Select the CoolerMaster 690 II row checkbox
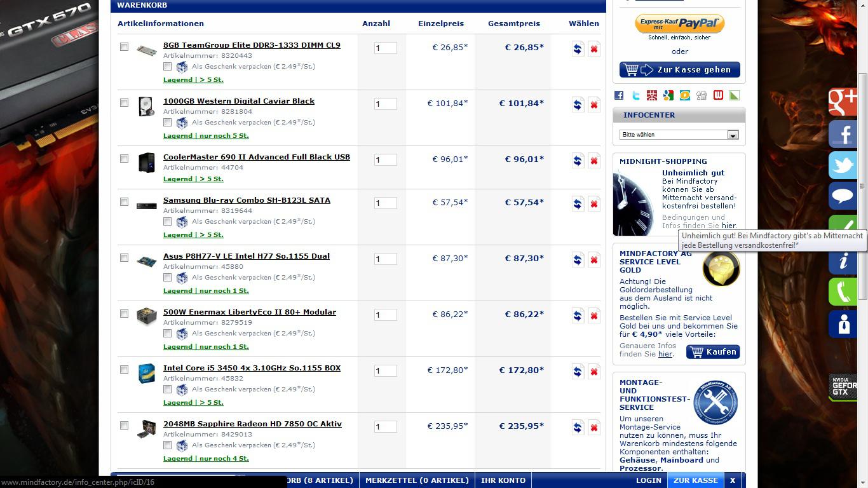The height and width of the screenshot is (488, 868). (x=124, y=159)
